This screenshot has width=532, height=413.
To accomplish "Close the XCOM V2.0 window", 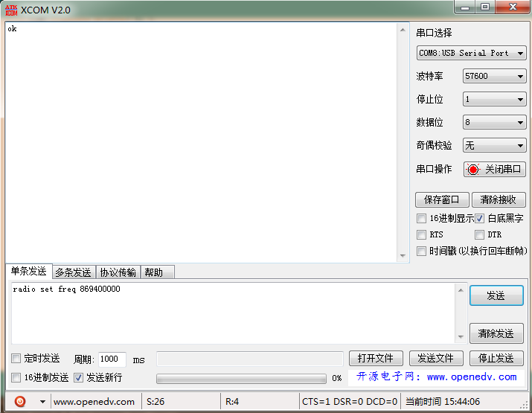I will [x=513, y=7].
